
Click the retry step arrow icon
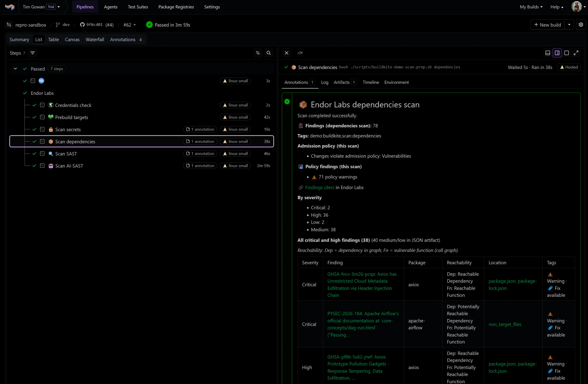click(300, 53)
